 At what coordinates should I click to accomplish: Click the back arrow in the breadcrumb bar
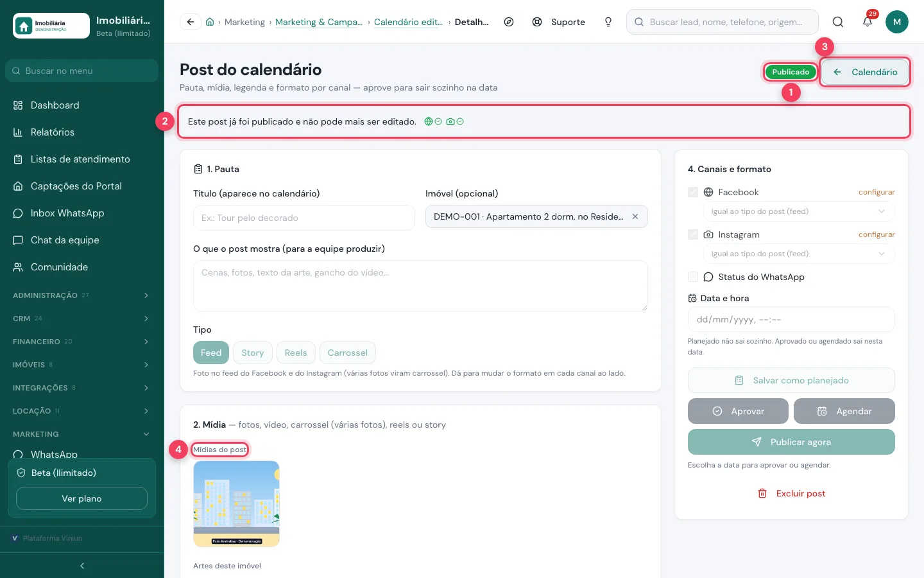(x=190, y=22)
